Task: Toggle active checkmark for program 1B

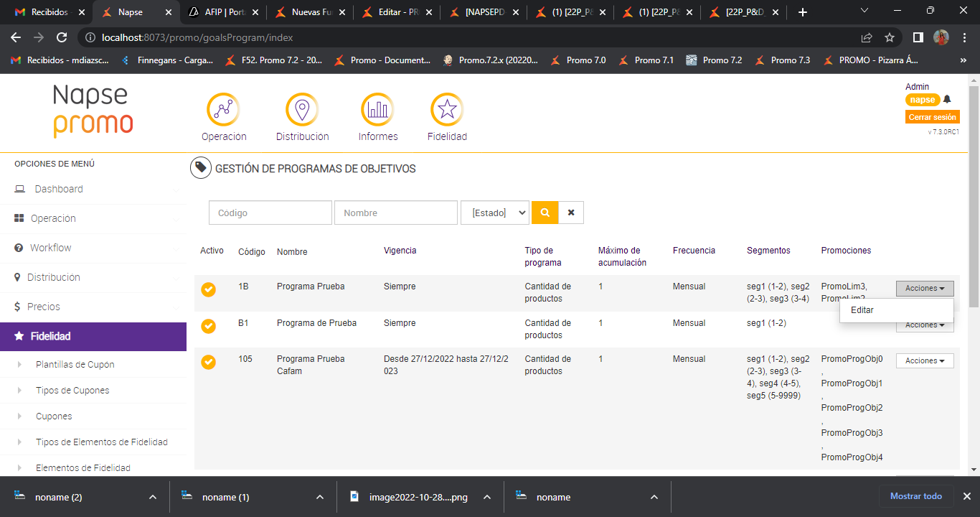Action: click(x=208, y=289)
